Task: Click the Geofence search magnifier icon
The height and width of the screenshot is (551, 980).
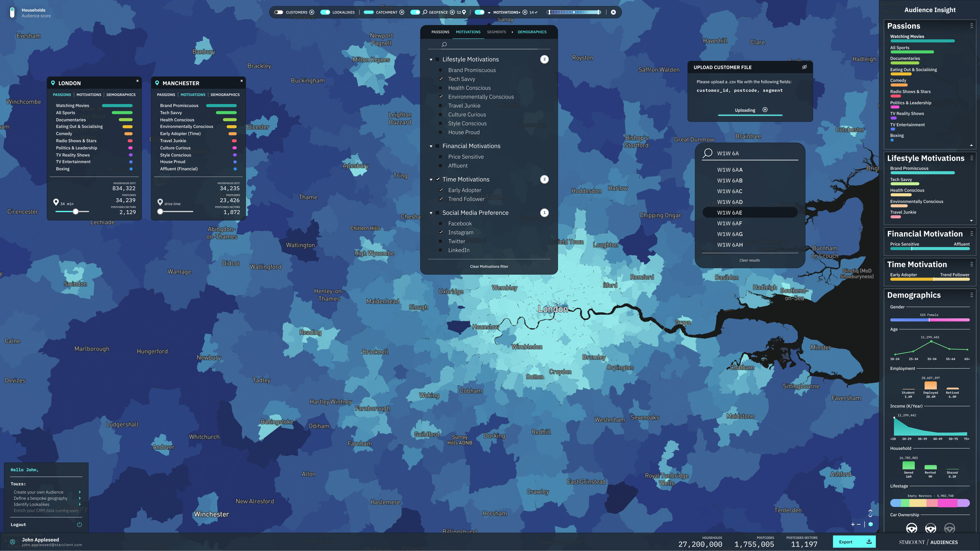Action: [x=425, y=12]
